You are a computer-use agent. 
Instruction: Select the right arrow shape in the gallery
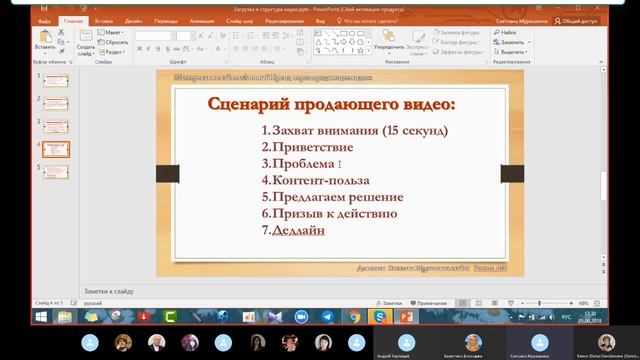(343, 42)
